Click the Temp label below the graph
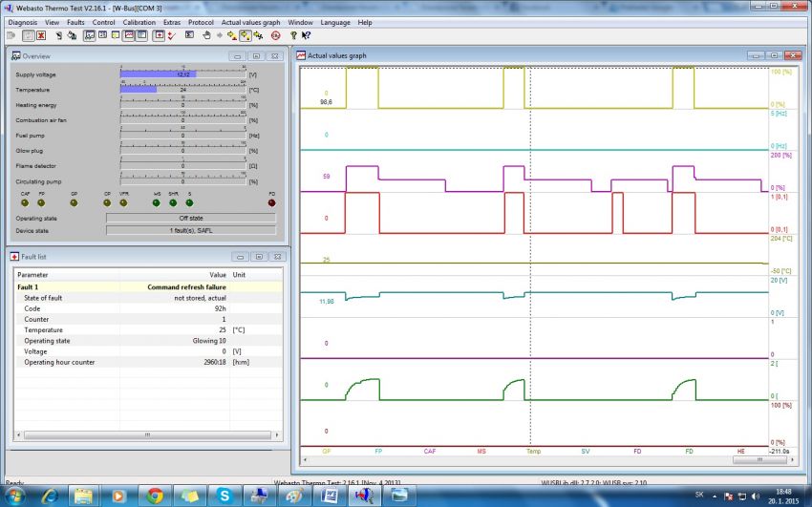 tap(533, 450)
